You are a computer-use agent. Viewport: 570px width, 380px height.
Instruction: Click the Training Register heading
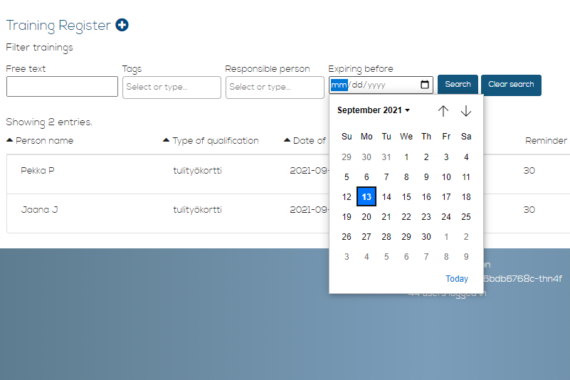(58, 25)
